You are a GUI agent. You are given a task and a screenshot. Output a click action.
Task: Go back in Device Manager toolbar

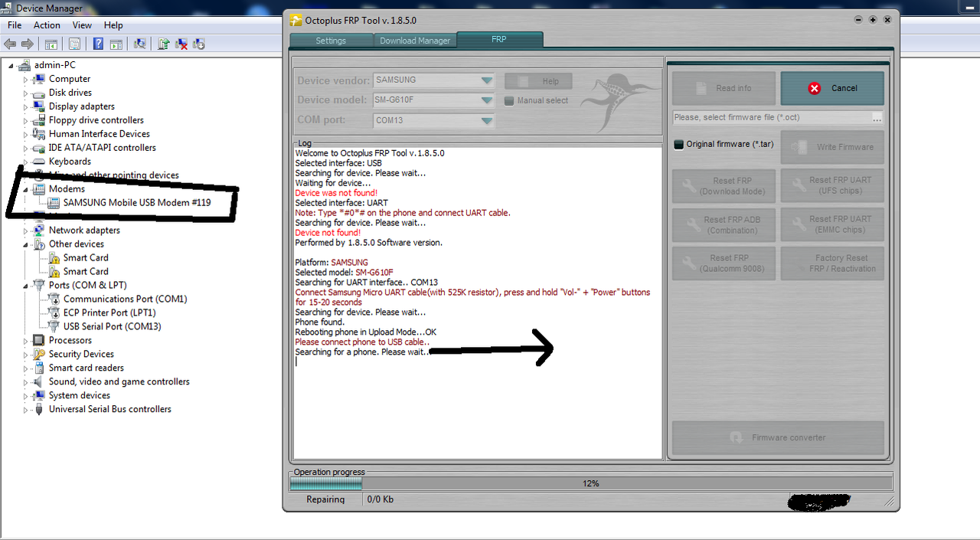point(10,44)
